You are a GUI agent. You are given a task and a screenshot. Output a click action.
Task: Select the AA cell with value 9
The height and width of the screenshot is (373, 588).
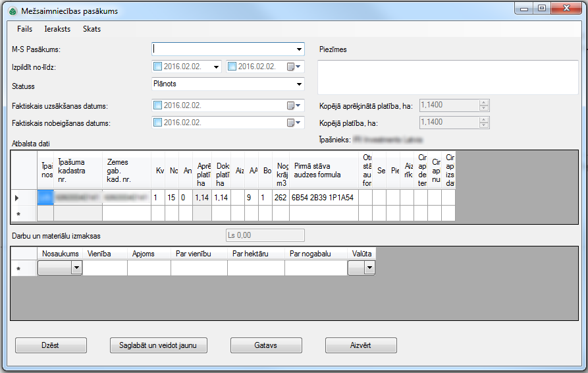pos(252,198)
